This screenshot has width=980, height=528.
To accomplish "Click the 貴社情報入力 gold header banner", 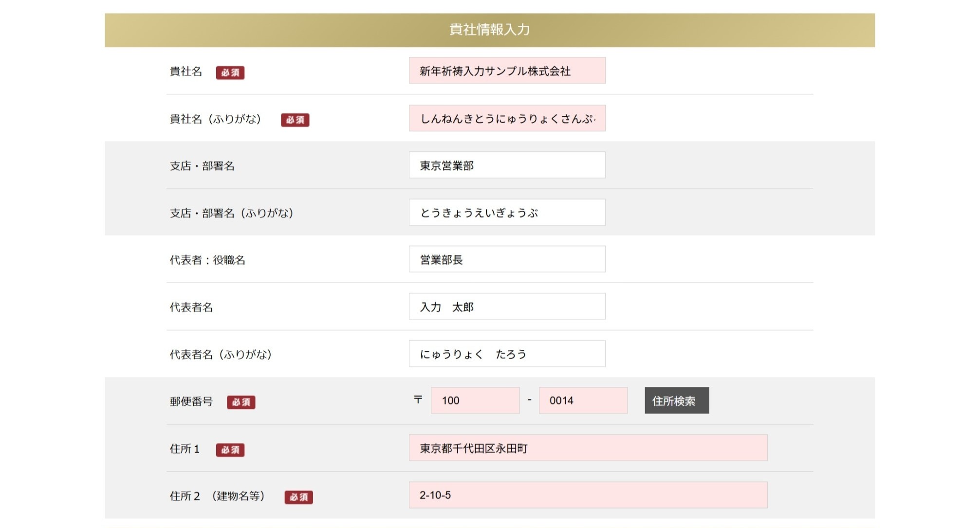I will click(x=489, y=30).
